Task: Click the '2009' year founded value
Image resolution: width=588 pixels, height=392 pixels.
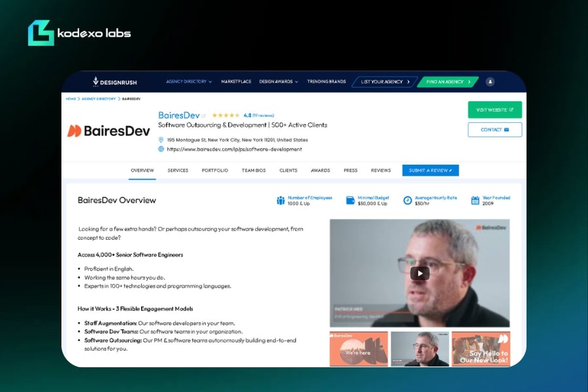Action: (x=488, y=204)
